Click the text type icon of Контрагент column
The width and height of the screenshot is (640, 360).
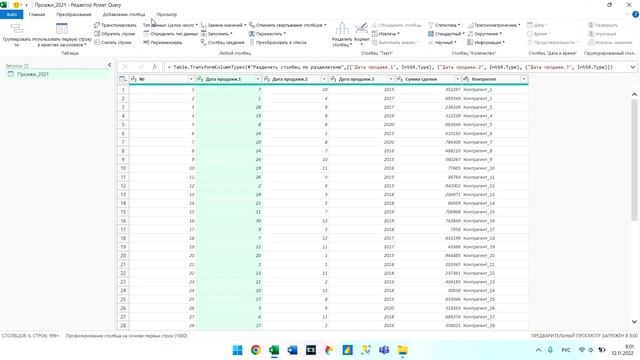(x=466, y=79)
